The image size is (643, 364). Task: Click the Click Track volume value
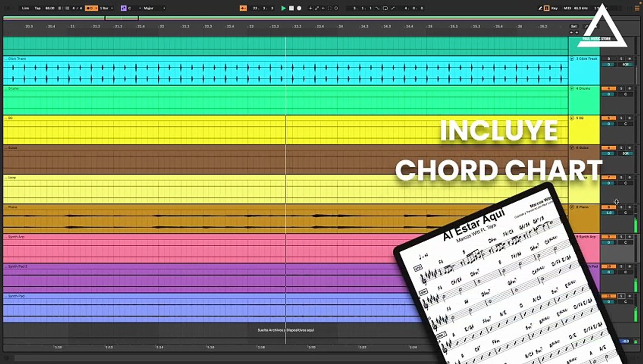[609, 64]
